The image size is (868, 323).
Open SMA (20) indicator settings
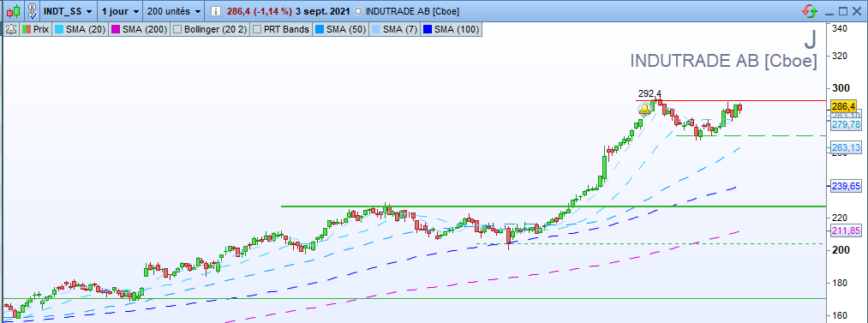tap(80, 29)
